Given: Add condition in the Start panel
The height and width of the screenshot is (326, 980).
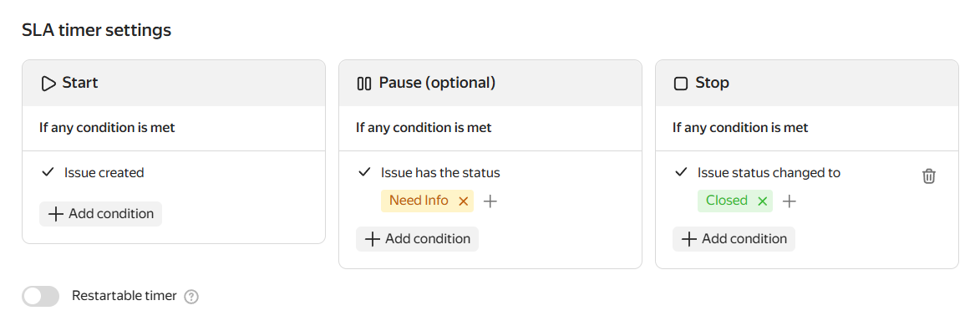Looking at the screenshot, I should (100, 214).
